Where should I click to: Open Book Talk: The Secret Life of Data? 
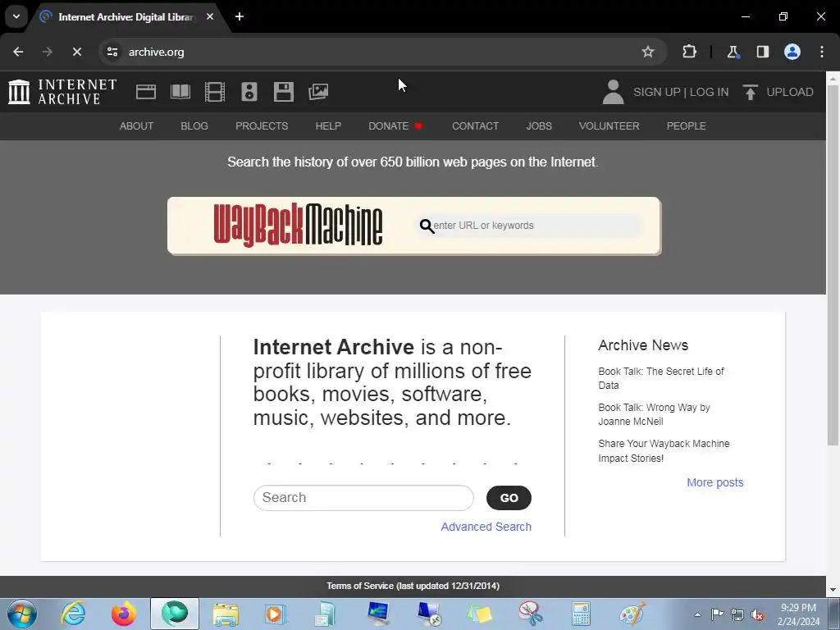[x=660, y=378]
